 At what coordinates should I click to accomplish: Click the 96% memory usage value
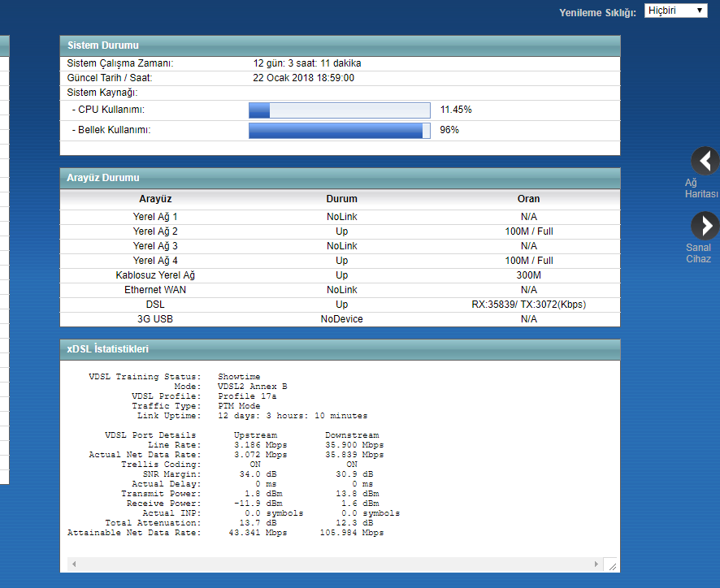[449, 130]
